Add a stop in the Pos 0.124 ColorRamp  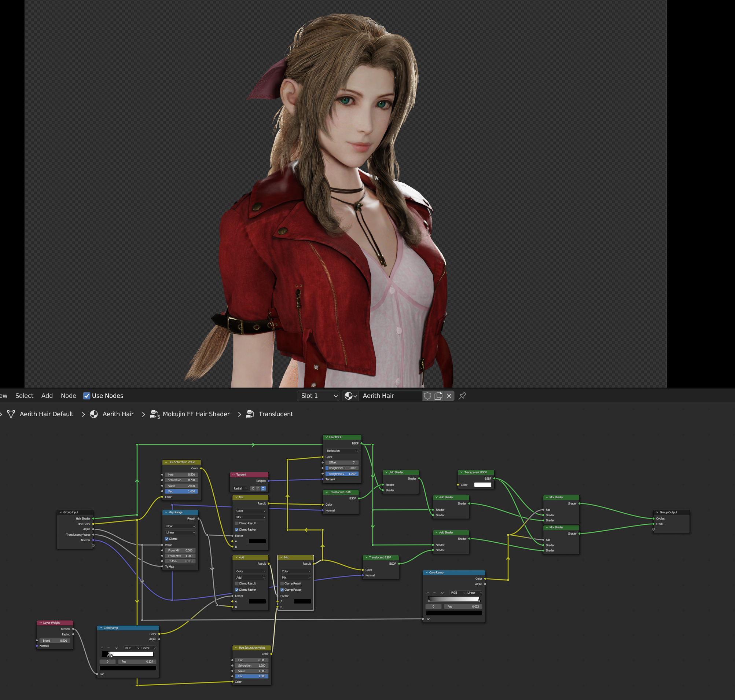[x=102, y=648]
